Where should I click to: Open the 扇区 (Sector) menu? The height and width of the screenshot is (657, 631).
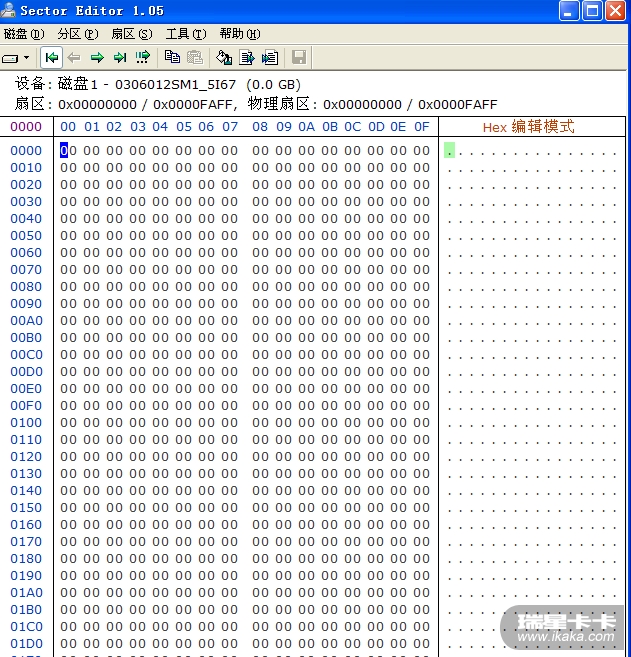point(131,34)
